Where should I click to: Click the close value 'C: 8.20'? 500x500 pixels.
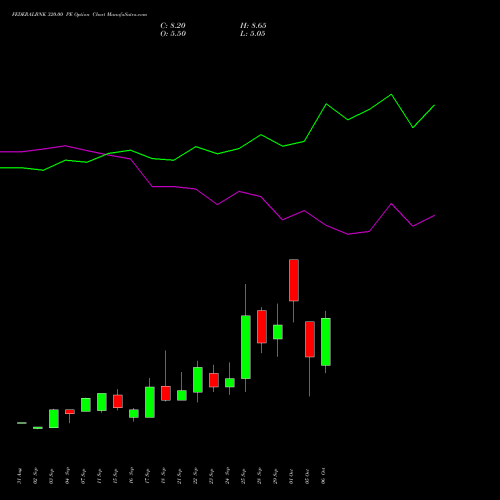point(173,26)
